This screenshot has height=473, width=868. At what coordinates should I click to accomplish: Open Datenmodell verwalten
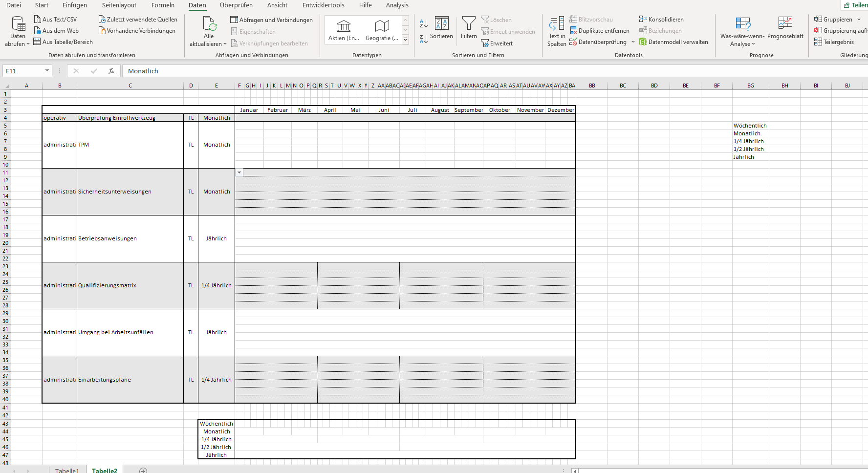(673, 42)
